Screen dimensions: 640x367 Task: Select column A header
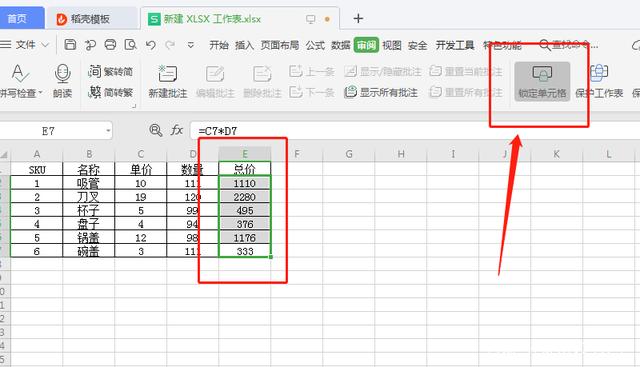(x=37, y=154)
